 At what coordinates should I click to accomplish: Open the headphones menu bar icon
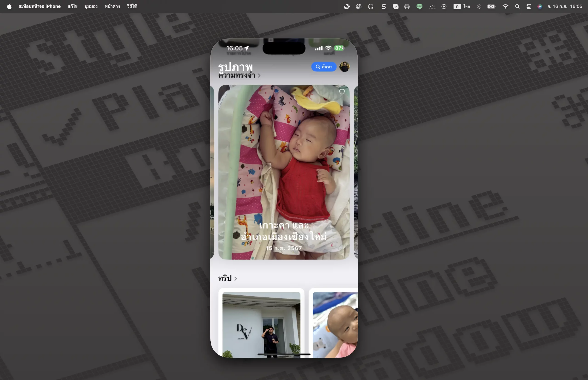[370, 7]
